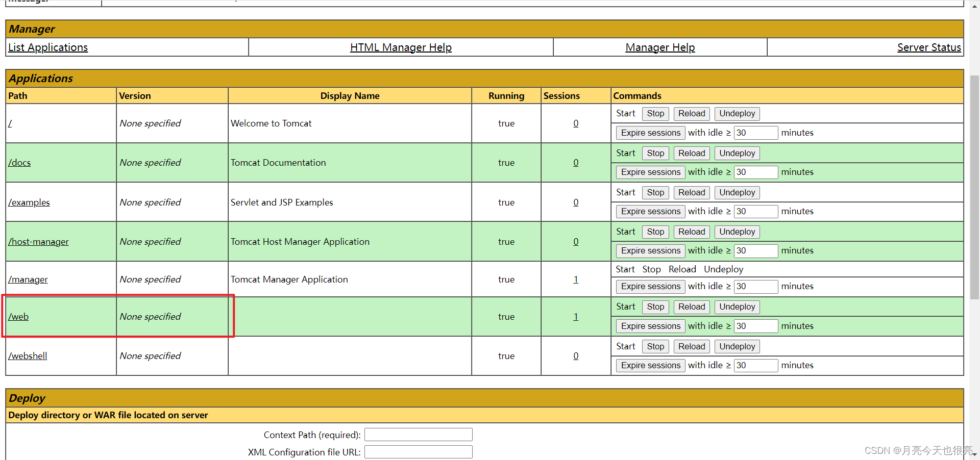Stop the /docs application
980x460 pixels.
coord(655,154)
